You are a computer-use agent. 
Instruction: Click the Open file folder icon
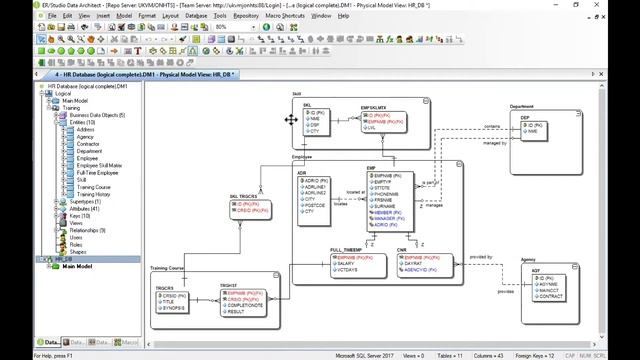pyautogui.click(x=51, y=27)
